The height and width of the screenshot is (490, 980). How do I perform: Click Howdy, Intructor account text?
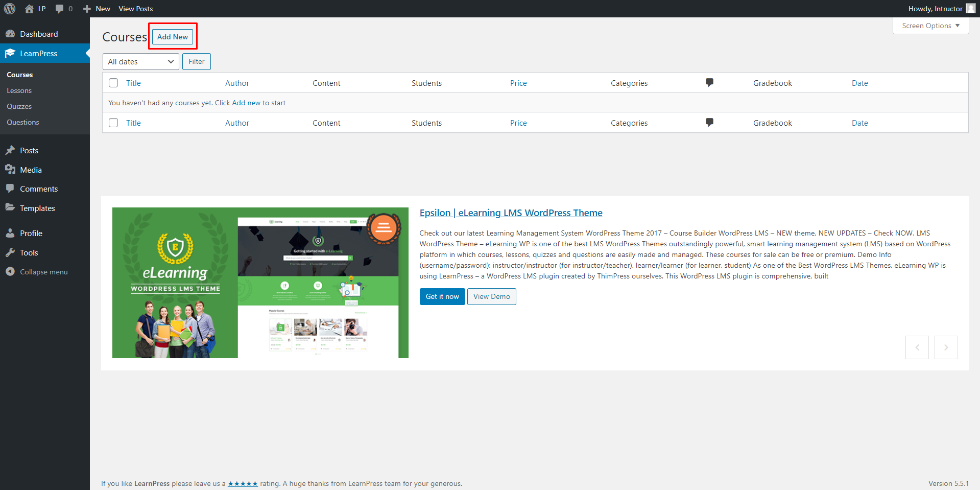click(x=935, y=9)
